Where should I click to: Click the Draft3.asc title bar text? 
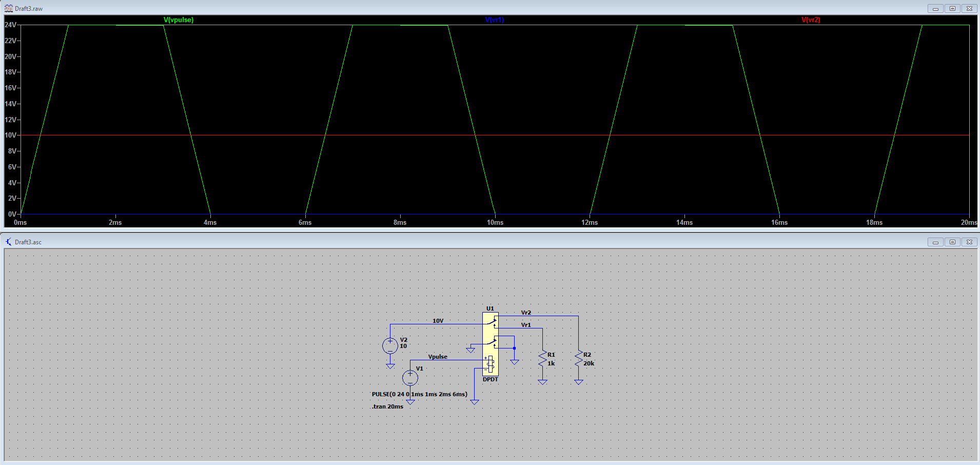(x=28, y=242)
